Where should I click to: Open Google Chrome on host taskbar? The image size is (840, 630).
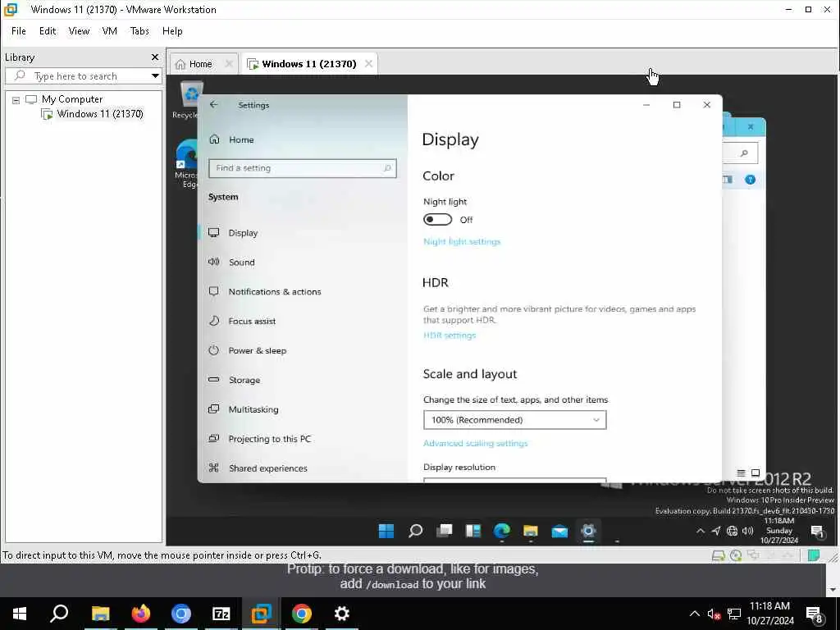pyautogui.click(x=302, y=614)
